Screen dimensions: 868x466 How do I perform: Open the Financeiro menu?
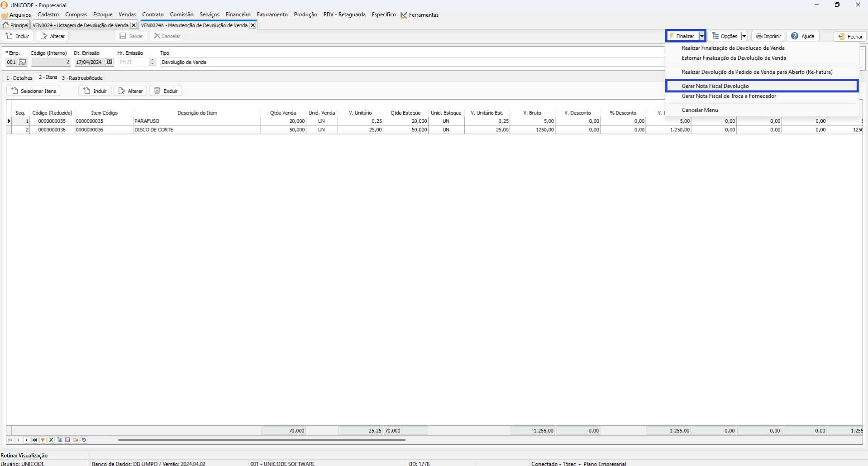click(x=238, y=14)
